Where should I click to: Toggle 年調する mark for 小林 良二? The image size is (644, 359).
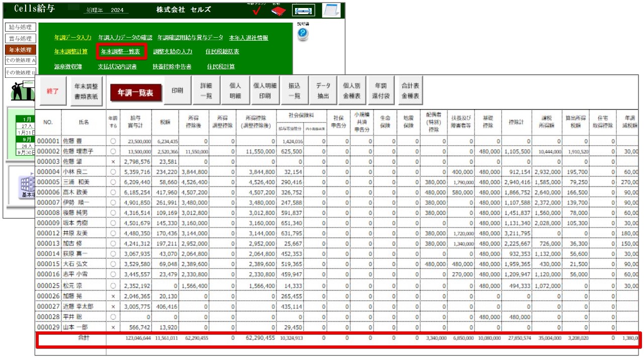pos(113,172)
